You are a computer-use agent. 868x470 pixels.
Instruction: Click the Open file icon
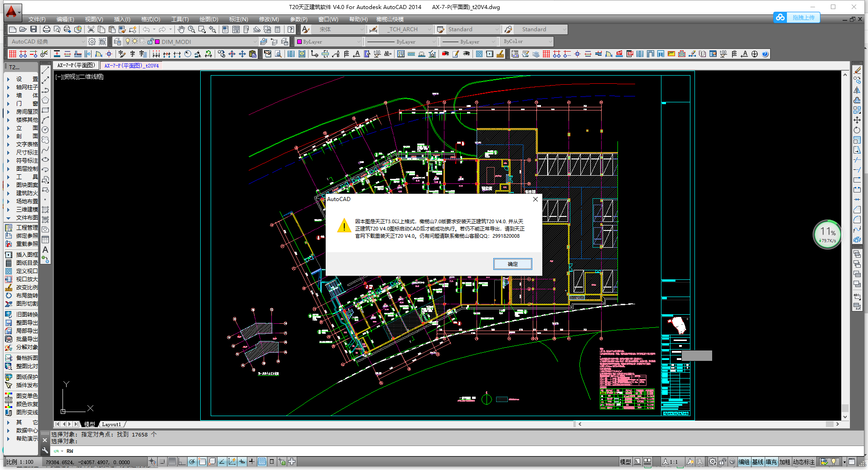point(23,29)
